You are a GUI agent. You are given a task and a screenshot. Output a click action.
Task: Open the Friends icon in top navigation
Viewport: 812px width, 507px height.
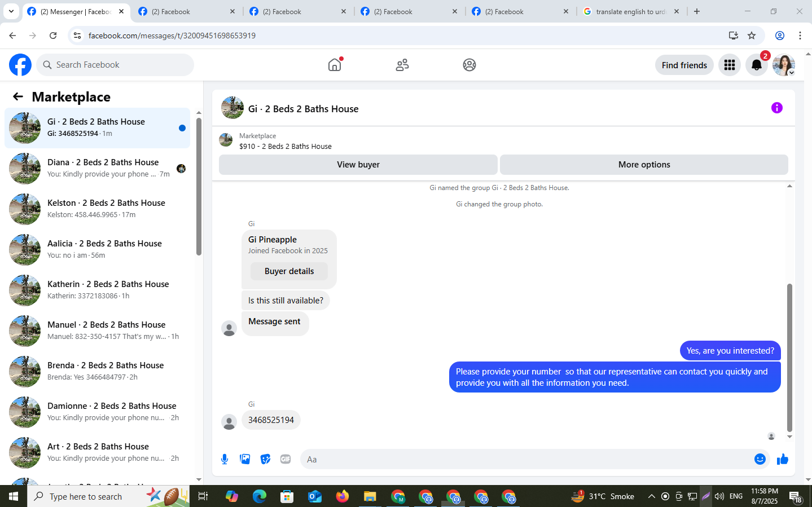[402, 65]
